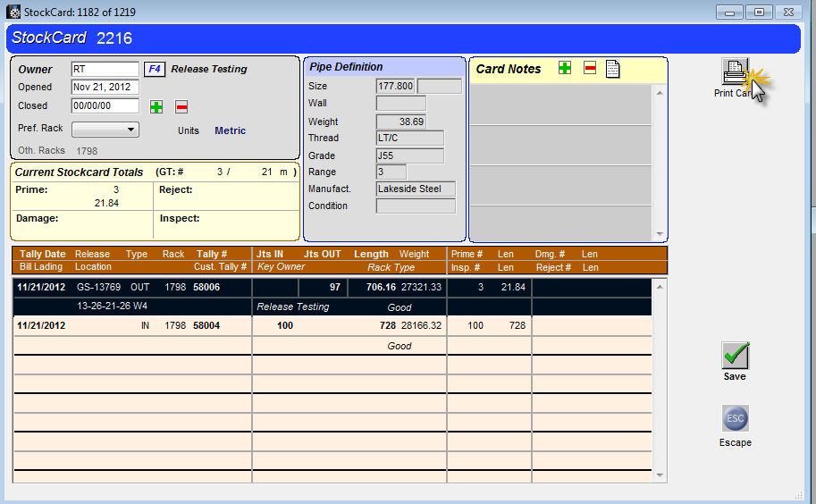Click the tally list scrollbar down arrow
816x504 pixels.
(660, 475)
